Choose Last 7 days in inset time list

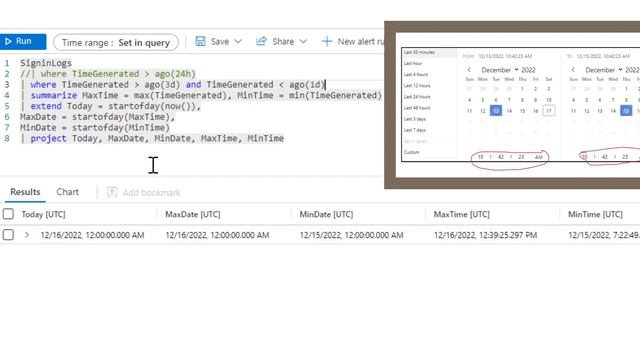(415, 130)
